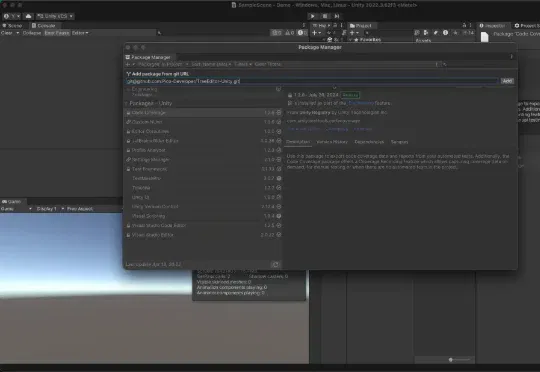Switch to the Project tab
Image resolution: width=540 pixels, height=372 pixels.
click(x=361, y=25)
